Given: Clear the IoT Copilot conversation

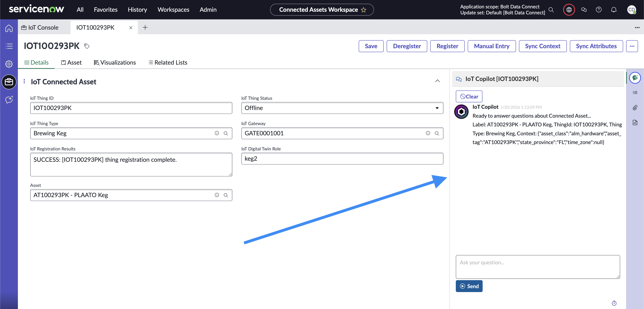Looking at the screenshot, I should point(469,96).
